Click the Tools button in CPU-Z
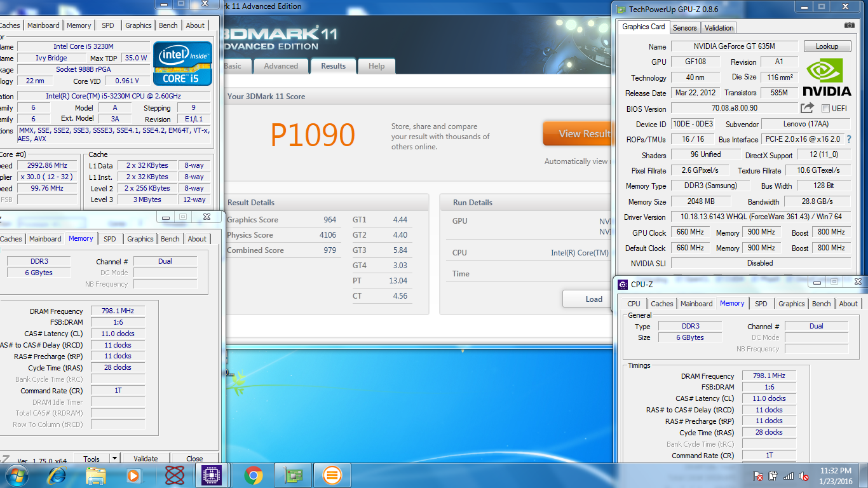The image size is (868, 488). pyautogui.click(x=92, y=458)
